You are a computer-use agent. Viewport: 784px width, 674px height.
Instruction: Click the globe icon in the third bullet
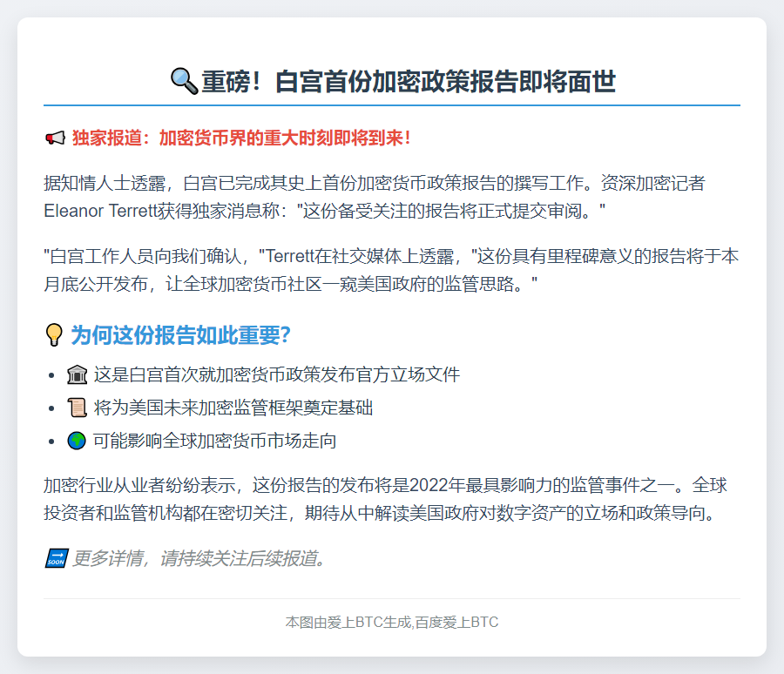click(78, 440)
